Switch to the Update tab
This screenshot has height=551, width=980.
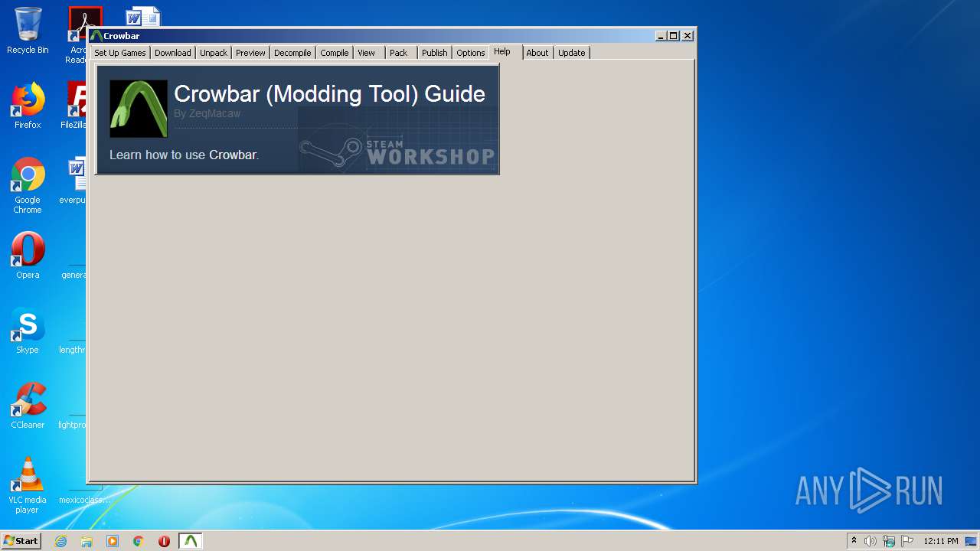tap(572, 53)
